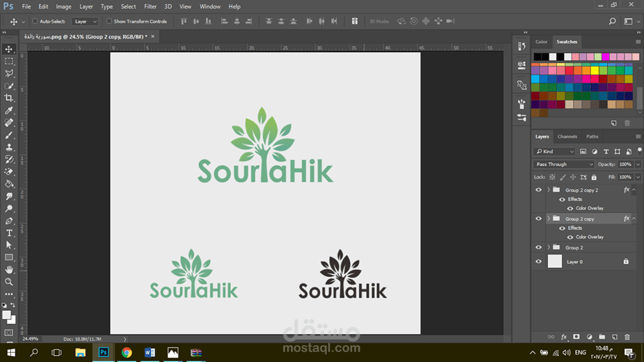Create a new layer group folder icon
This screenshot has width=644, height=362.
pos(602,337)
